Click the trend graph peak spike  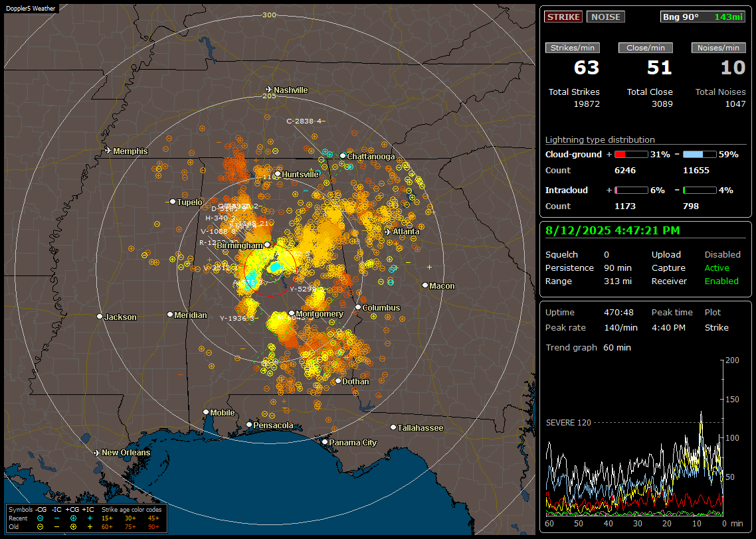[701, 414]
